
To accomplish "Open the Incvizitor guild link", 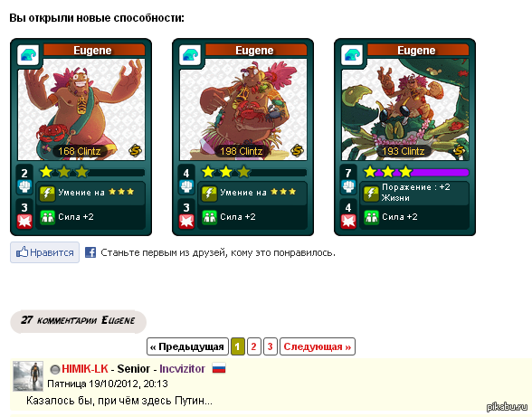I will 182,369.
